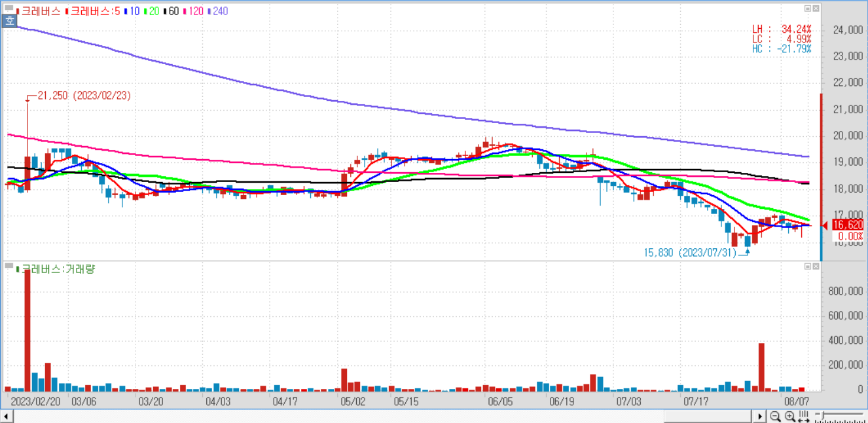Image resolution: width=868 pixels, height=423 pixels.
Task: Click the gray icon above 호 button
Action: point(9,9)
